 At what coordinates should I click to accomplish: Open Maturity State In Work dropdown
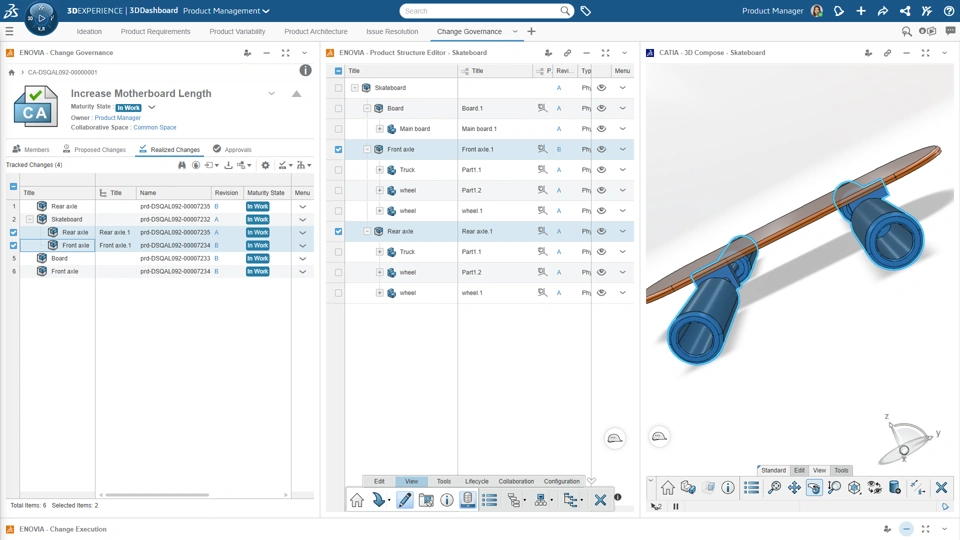coord(152,107)
